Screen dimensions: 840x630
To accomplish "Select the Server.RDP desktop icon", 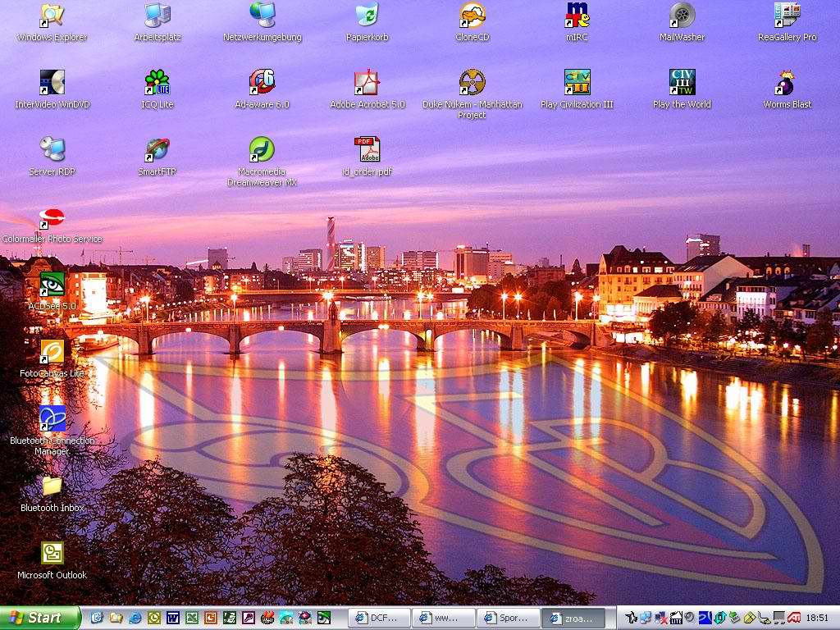I will [52, 157].
